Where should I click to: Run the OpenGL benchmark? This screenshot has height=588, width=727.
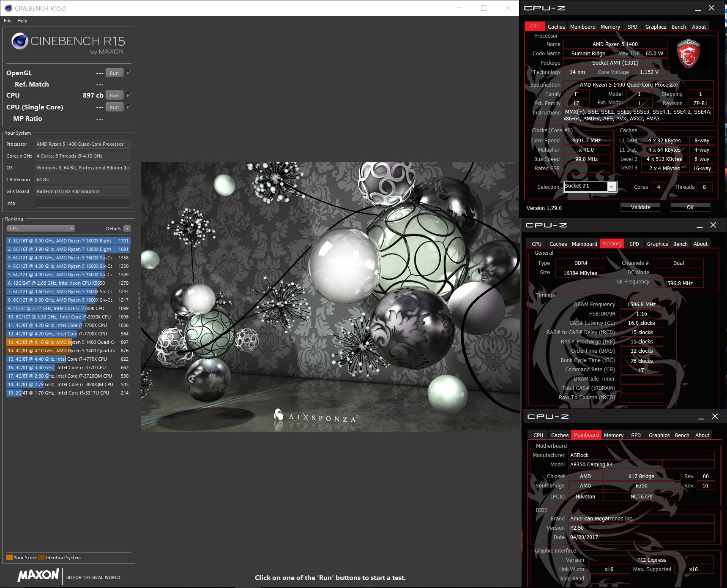click(x=115, y=73)
